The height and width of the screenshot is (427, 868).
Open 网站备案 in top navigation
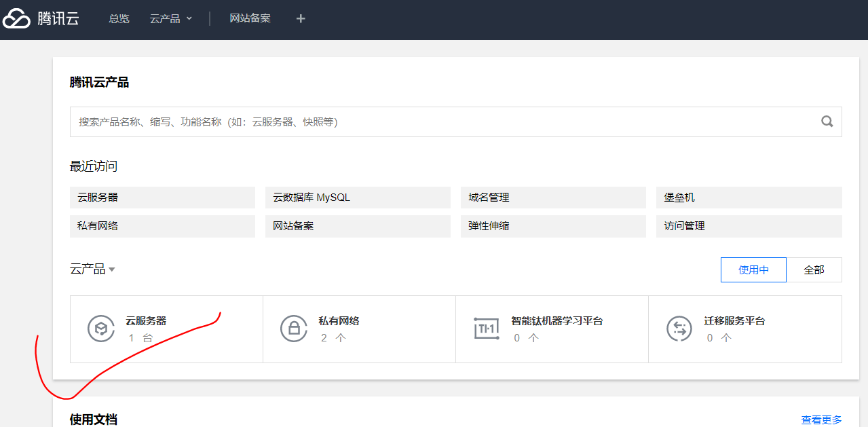pos(250,18)
